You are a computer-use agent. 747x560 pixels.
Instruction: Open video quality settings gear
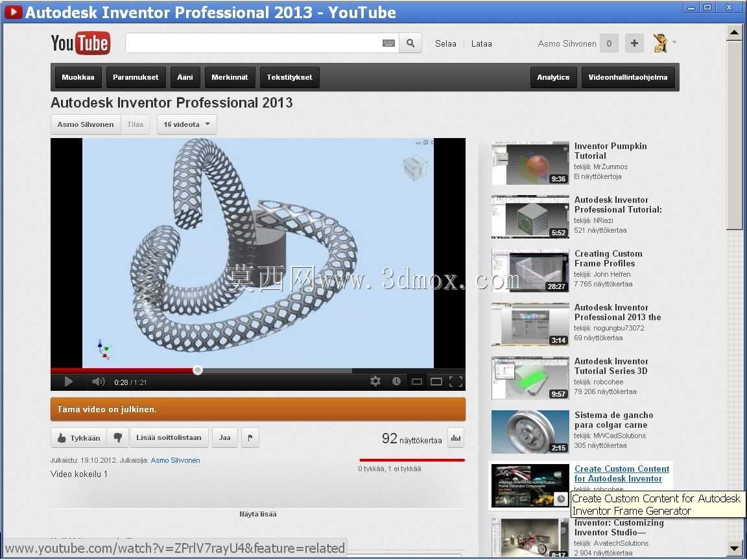click(x=375, y=381)
